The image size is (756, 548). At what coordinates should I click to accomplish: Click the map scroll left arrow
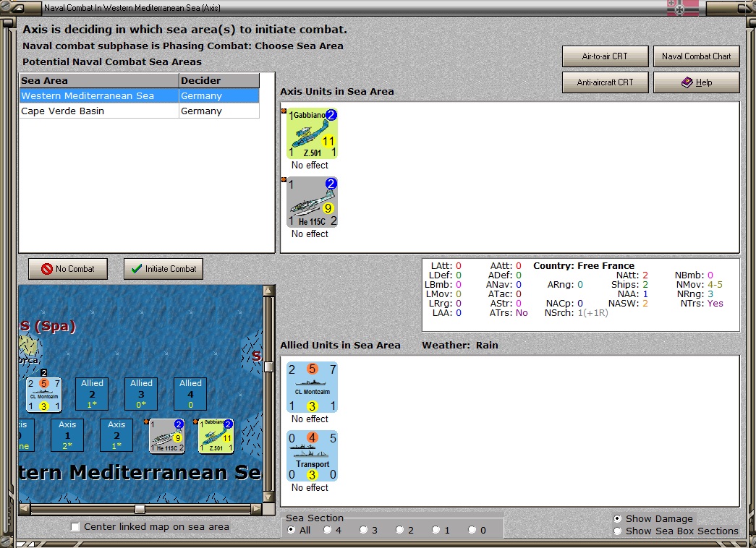pyautogui.click(x=25, y=509)
